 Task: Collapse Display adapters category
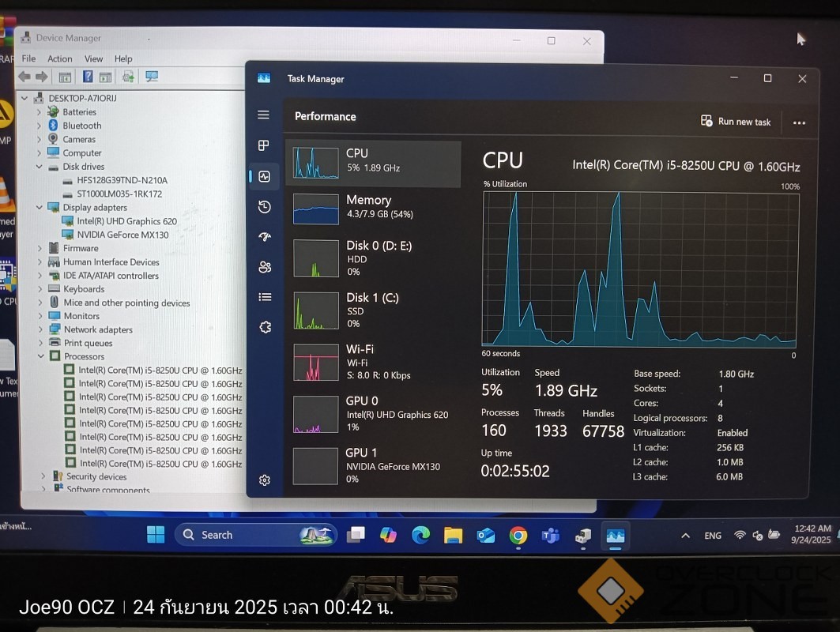click(x=39, y=207)
